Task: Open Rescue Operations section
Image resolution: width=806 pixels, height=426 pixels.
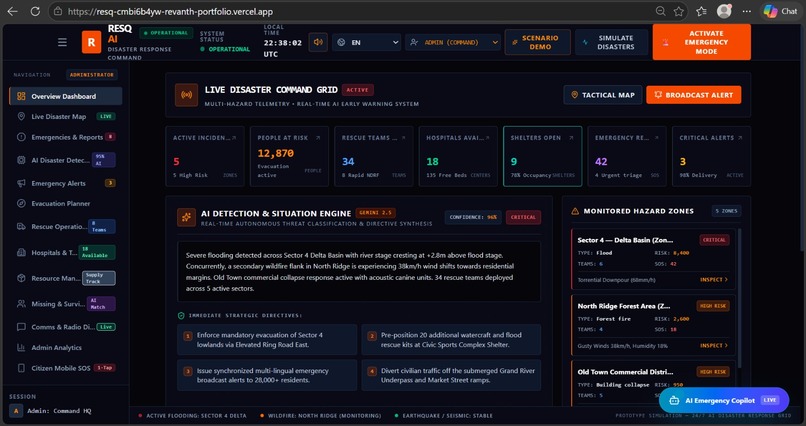Action: click(x=66, y=226)
